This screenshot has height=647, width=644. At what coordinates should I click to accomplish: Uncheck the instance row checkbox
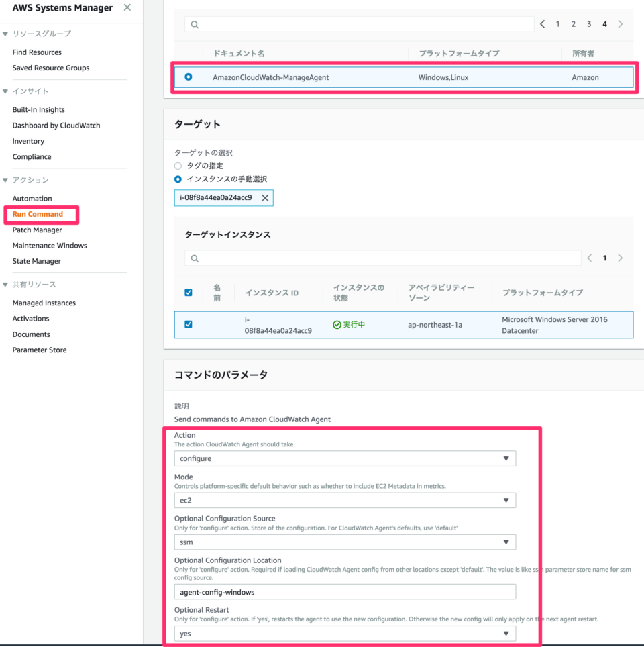pyautogui.click(x=189, y=324)
